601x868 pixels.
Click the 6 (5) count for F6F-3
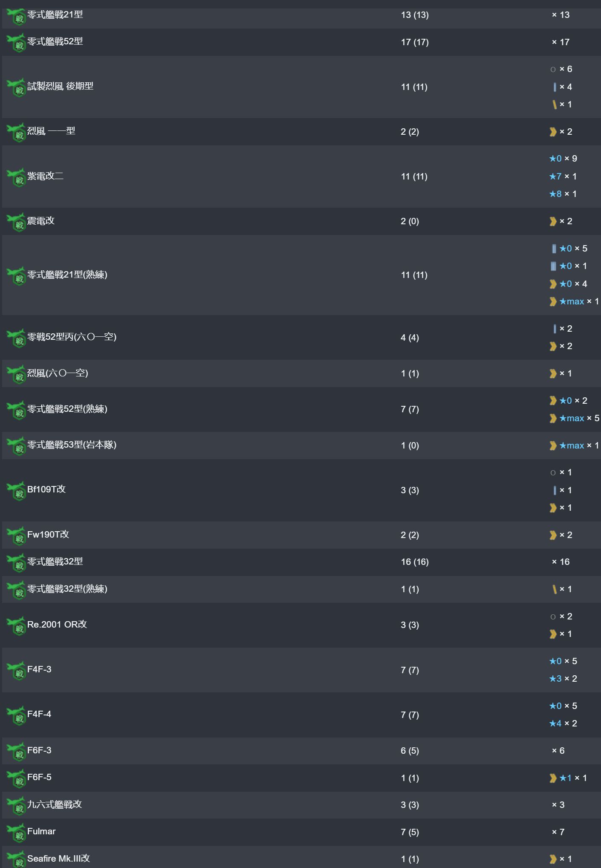pos(410,751)
